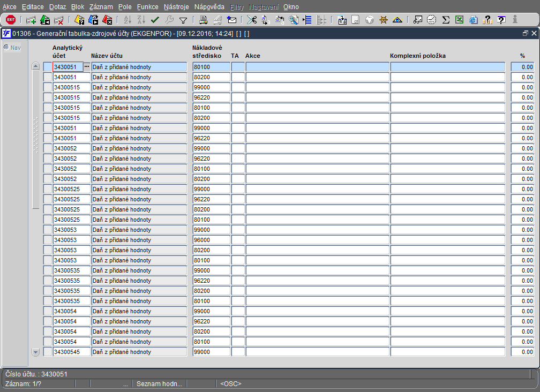Image resolution: width=540 pixels, height=392 pixels.
Task: Click the magnifier search document icon
Action: point(294,20)
